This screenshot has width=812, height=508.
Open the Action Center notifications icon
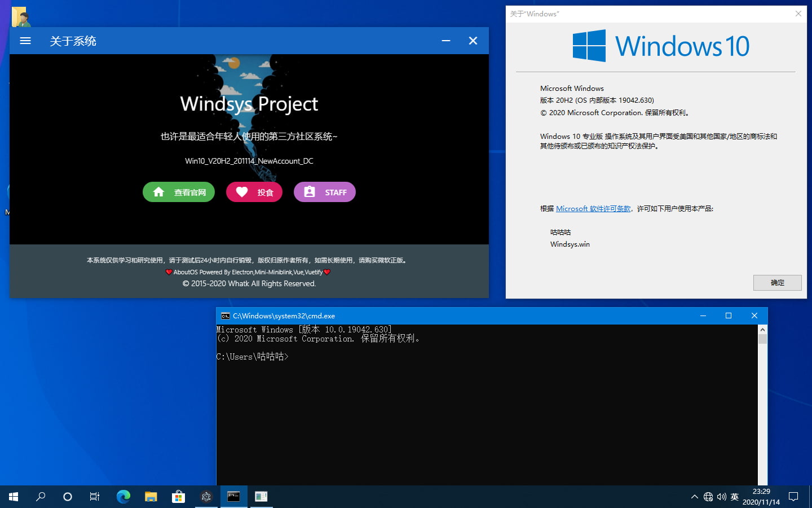coord(793,497)
